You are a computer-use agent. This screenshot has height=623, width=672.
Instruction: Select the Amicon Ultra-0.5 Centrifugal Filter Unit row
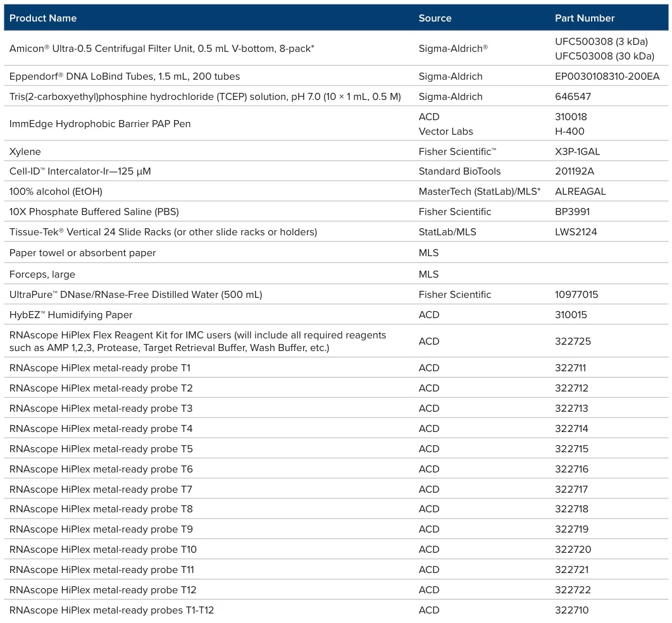click(336, 49)
